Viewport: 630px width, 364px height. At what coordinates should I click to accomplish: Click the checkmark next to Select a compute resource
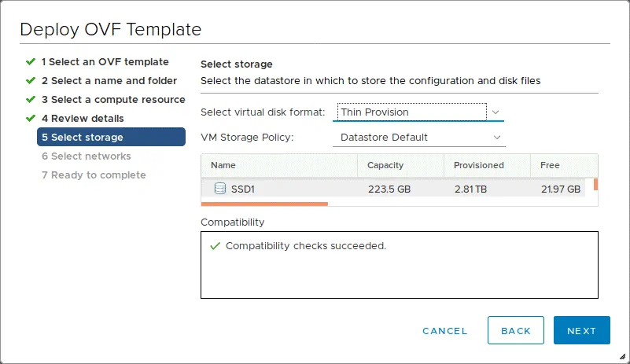click(x=31, y=99)
